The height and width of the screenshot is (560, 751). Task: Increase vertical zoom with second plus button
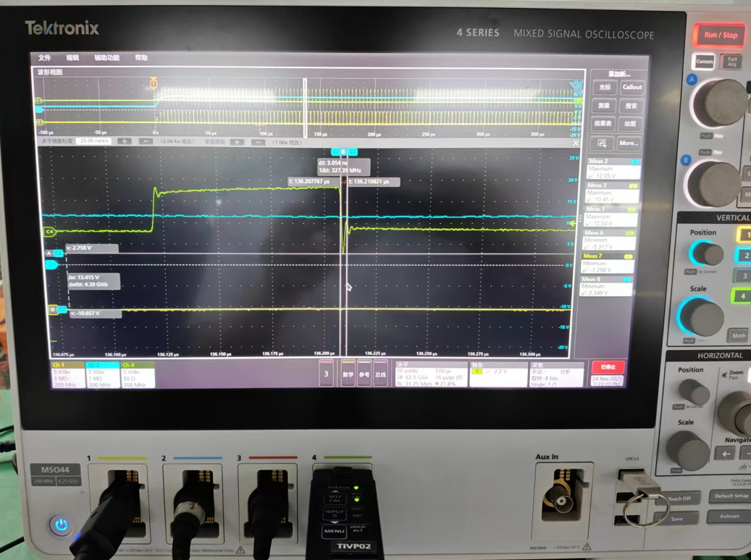point(237,142)
